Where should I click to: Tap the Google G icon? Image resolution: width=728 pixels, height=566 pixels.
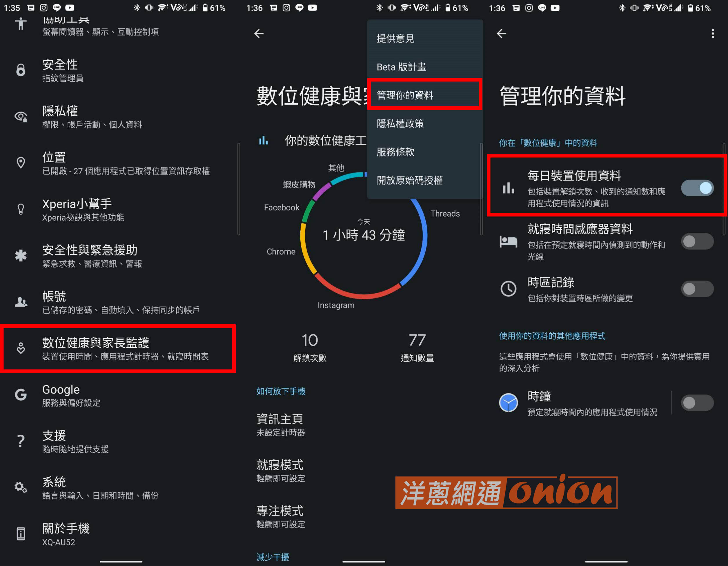coord(21,395)
